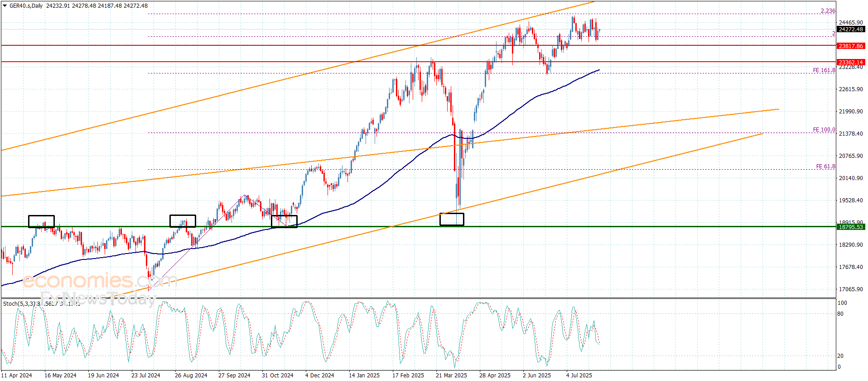Click the FE 100.0 Fibonacci label

[824, 130]
